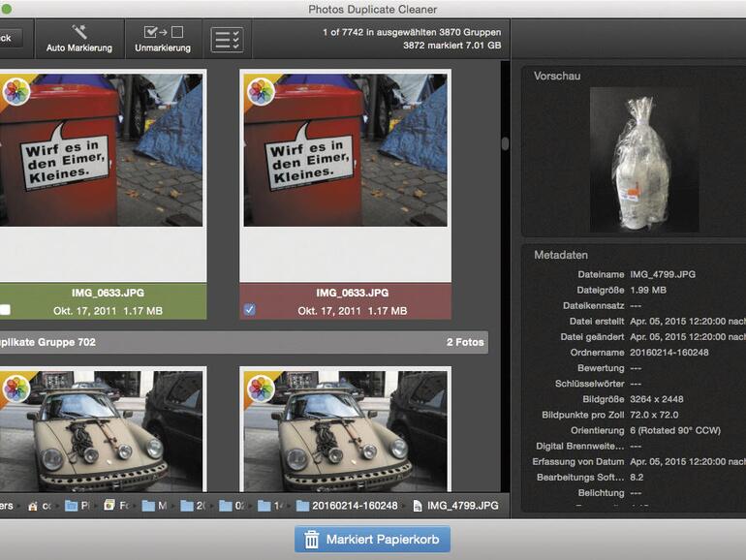Screen dimensions: 746x560
Task: Uncheck the checked right IMG_0633.JPG checkbox
Action: (x=250, y=310)
